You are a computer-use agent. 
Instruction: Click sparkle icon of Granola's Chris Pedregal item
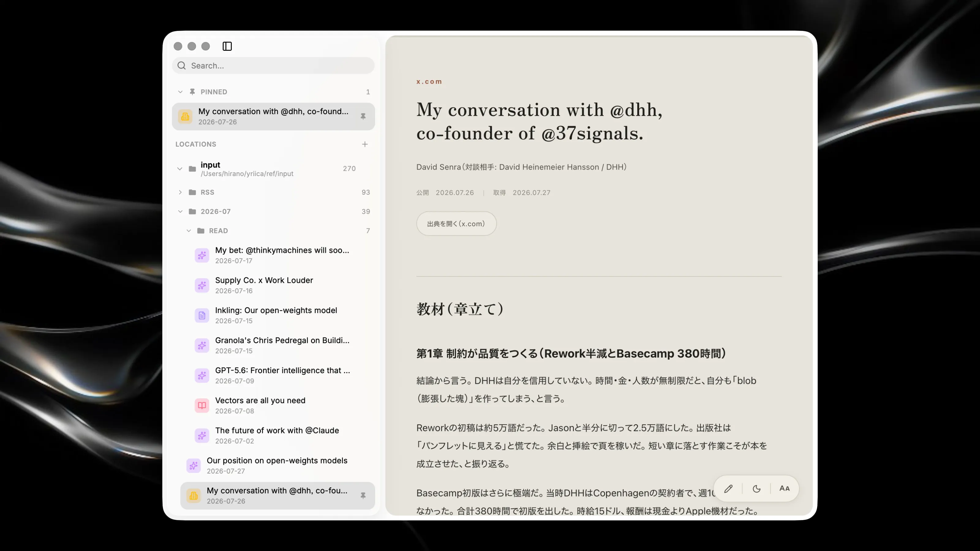(202, 345)
